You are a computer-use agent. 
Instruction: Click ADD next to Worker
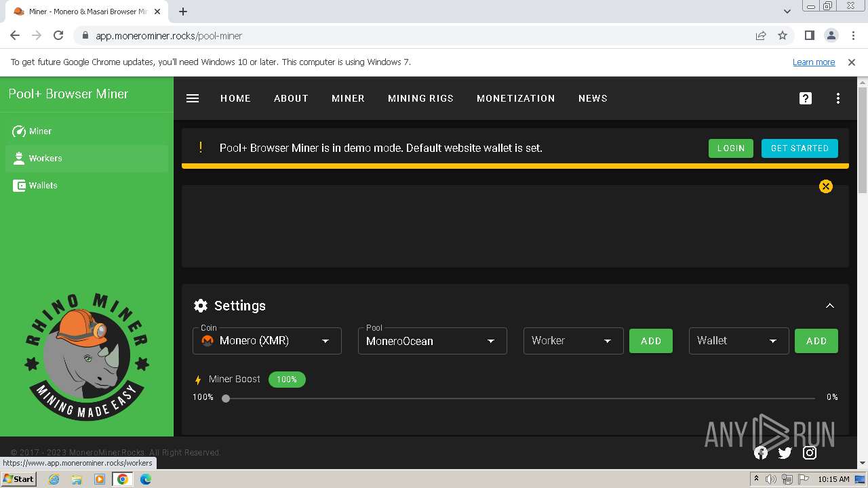click(x=651, y=341)
